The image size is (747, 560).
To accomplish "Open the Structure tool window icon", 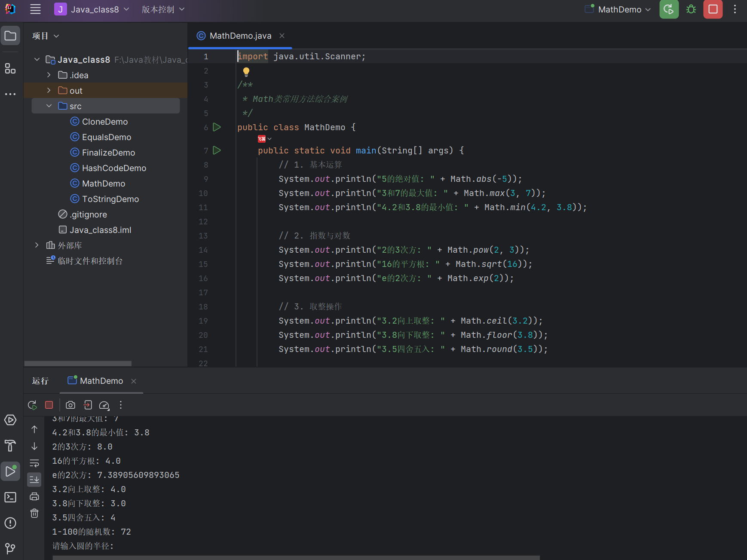I will click(x=10, y=68).
